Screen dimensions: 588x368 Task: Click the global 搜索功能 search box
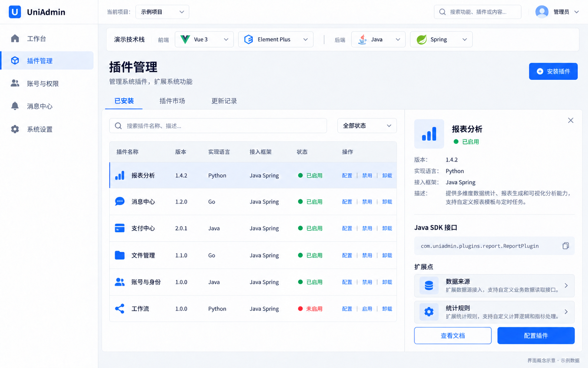click(478, 12)
